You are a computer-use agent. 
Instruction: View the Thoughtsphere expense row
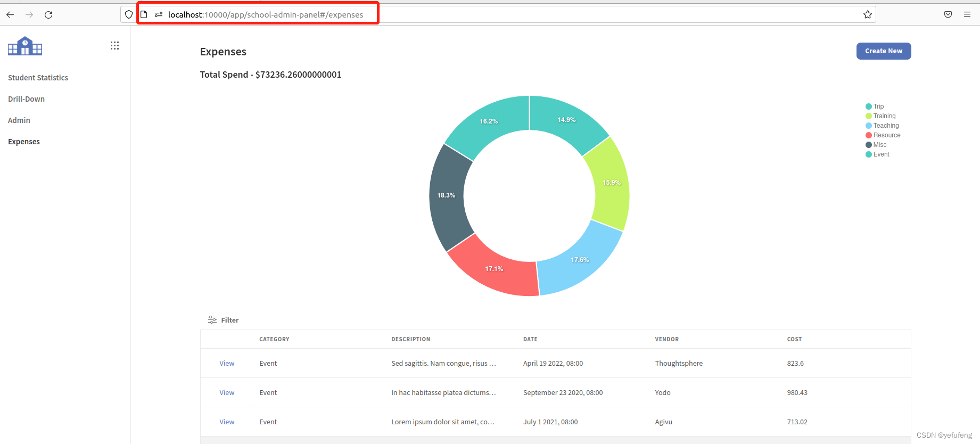tap(227, 364)
